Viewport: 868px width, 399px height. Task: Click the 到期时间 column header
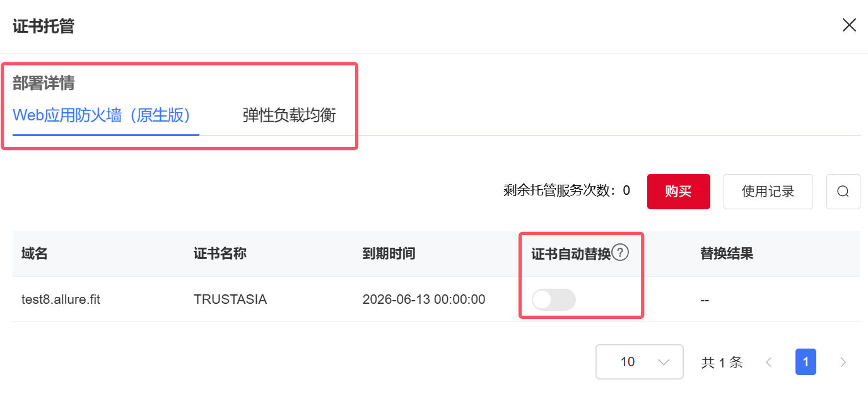pos(389,253)
